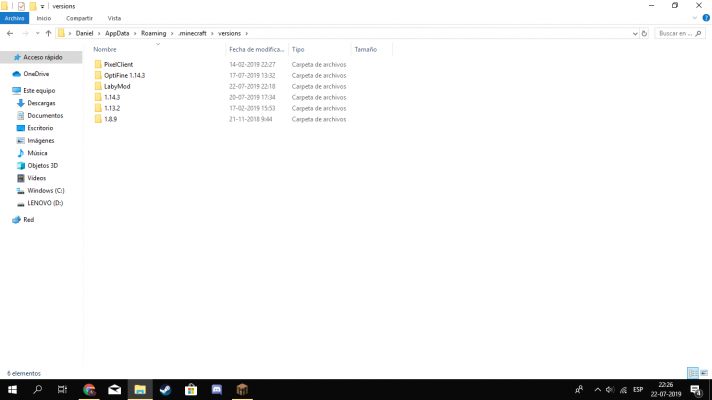Open Objetos 3D in navigation pane
The width and height of the screenshot is (712, 400).
click(41, 165)
